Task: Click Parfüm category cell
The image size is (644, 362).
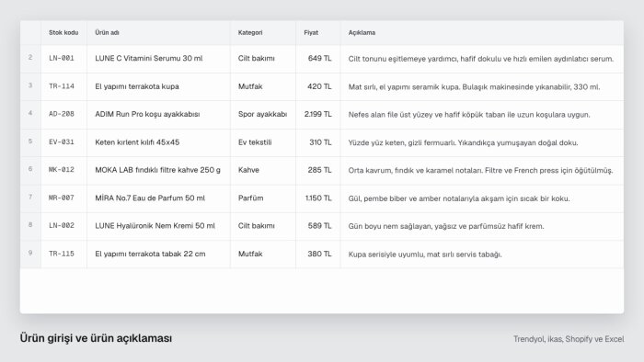Action: (263, 198)
